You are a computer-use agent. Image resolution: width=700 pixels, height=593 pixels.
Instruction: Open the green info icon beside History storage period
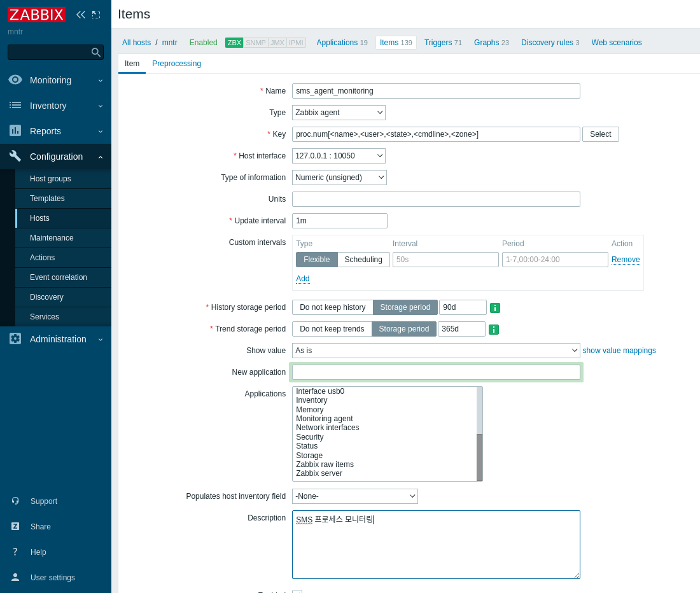tap(495, 307)
